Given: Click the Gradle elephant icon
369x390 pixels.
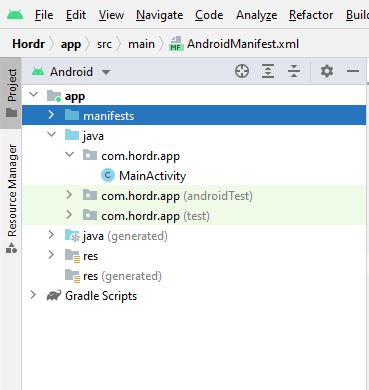Looking at the screenshot, I should tap(54, 295).
